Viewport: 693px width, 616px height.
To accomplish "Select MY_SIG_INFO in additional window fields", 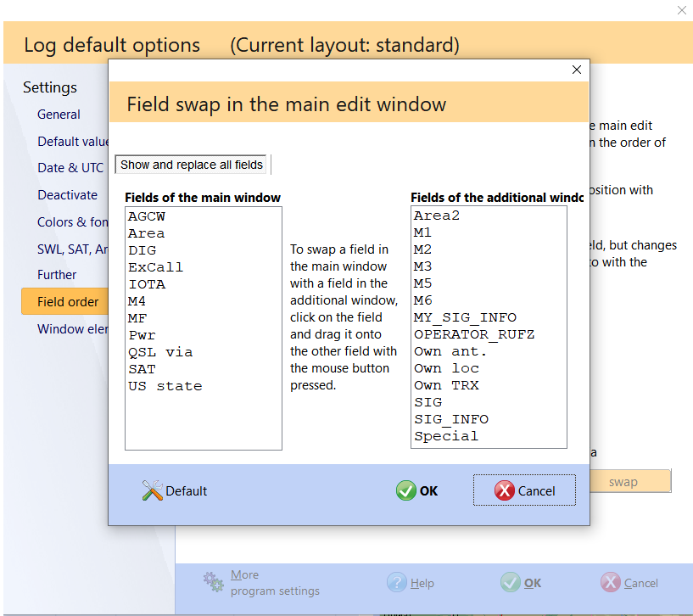I will [489, 317].
